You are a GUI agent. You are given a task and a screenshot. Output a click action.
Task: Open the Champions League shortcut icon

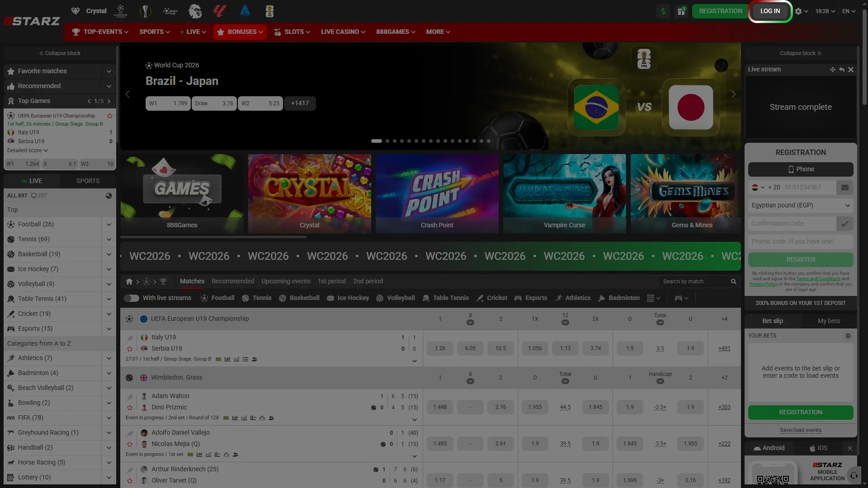[x=120, y=11]
